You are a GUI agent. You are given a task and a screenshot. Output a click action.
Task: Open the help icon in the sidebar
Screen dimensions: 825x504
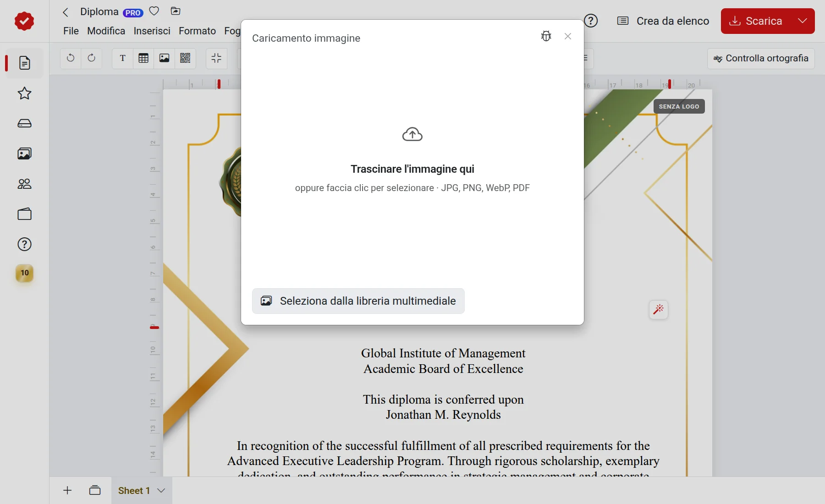[x=25, y=244]
